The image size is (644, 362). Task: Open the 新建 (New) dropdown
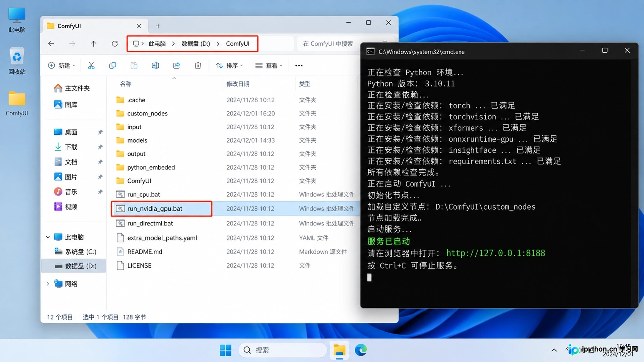tap(62, 66)
